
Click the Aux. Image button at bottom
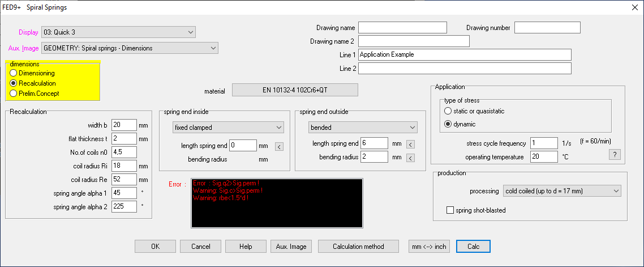(x=291, y=247)
